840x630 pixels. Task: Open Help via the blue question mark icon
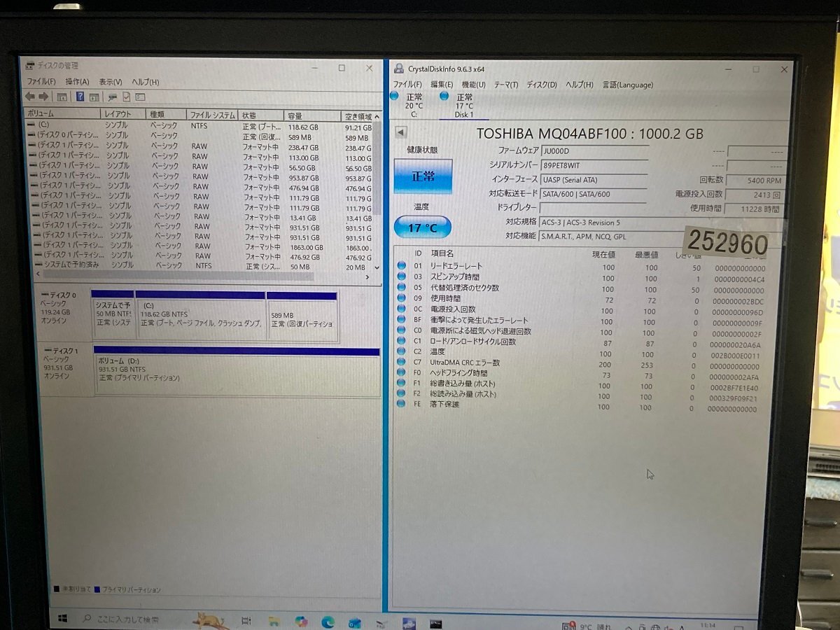click(x=80, y=97)
